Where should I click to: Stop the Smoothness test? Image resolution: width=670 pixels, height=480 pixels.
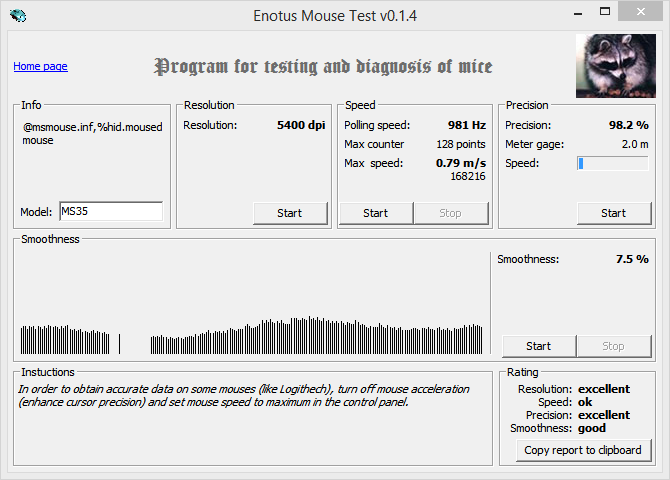[614, 346]
